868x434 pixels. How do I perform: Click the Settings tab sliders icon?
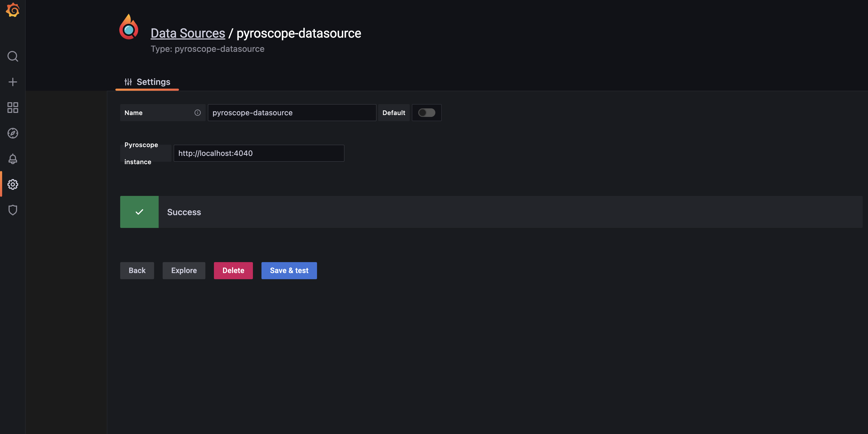point(128,82)
